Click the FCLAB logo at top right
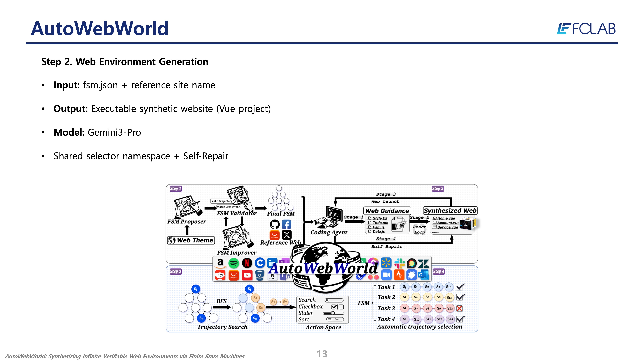 point(586,29)
